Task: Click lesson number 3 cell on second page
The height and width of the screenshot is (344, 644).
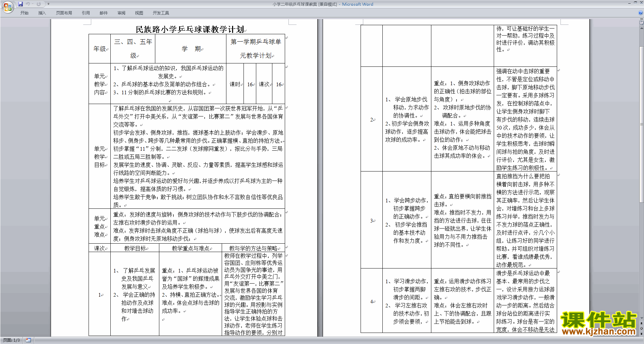Action: [372, 220]
